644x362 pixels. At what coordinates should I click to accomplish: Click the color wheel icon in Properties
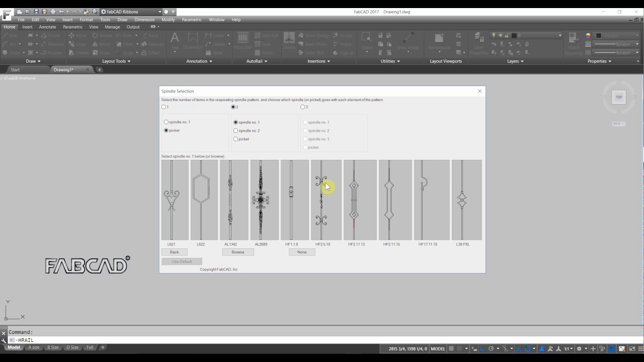coord(588,36)
